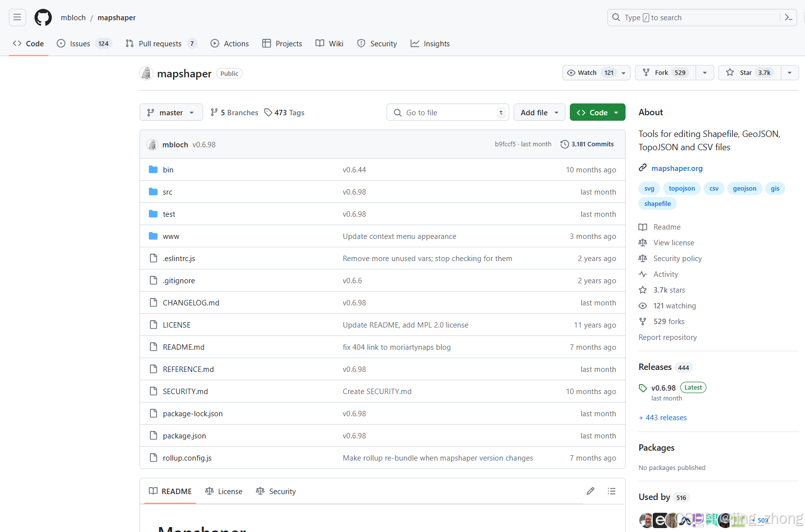Screen dimensions: 805x532
Task: Click the .eslintrc.js file icon
Action: pyautogui.click(x=153, y=258)
